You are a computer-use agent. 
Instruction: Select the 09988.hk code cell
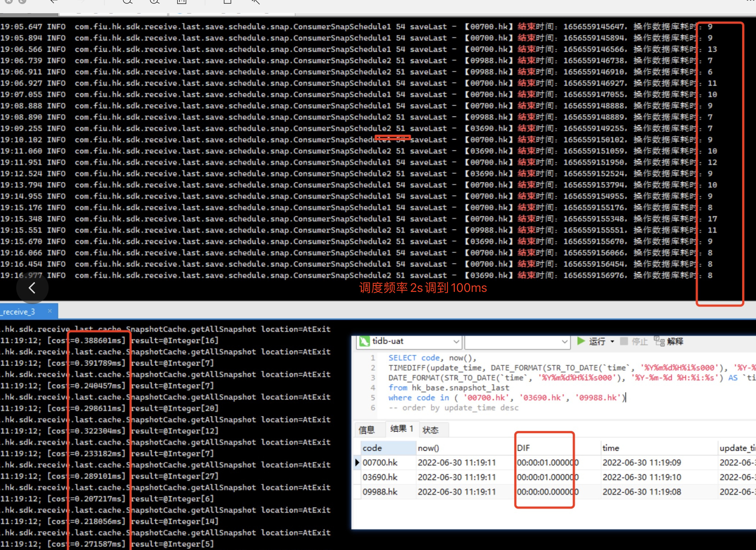click(388, 492)
